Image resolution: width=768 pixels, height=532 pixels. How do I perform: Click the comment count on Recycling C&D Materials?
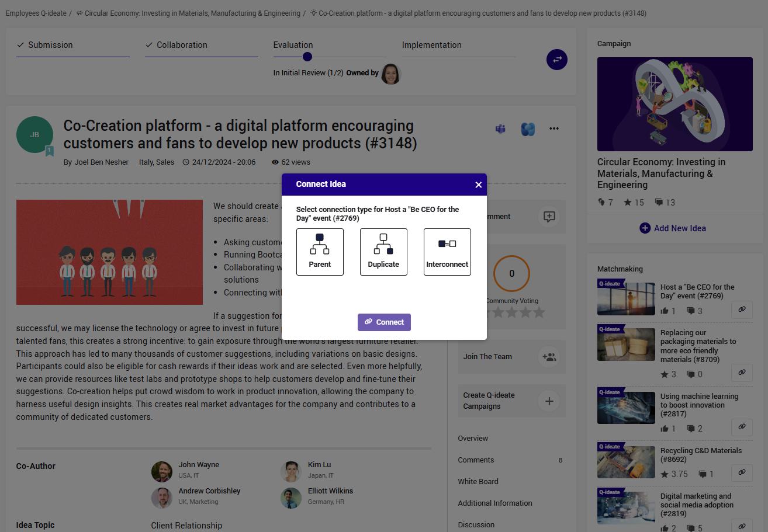[x=707, y=474]
